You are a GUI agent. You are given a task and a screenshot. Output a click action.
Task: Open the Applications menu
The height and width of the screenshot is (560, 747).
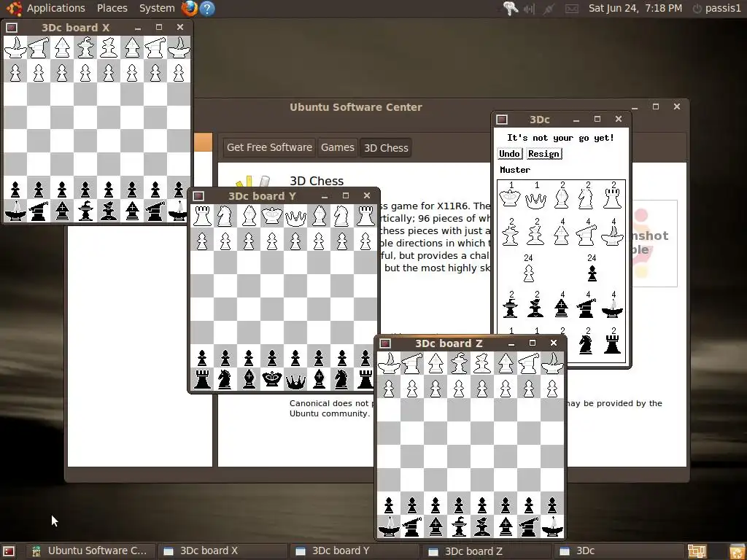[x=55, y=8]
